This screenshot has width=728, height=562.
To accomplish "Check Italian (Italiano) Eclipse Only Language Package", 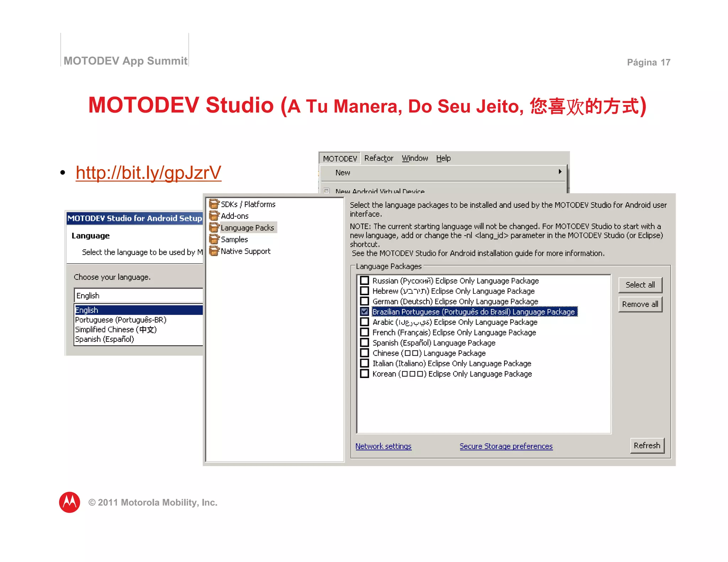I will coord(364,363).
